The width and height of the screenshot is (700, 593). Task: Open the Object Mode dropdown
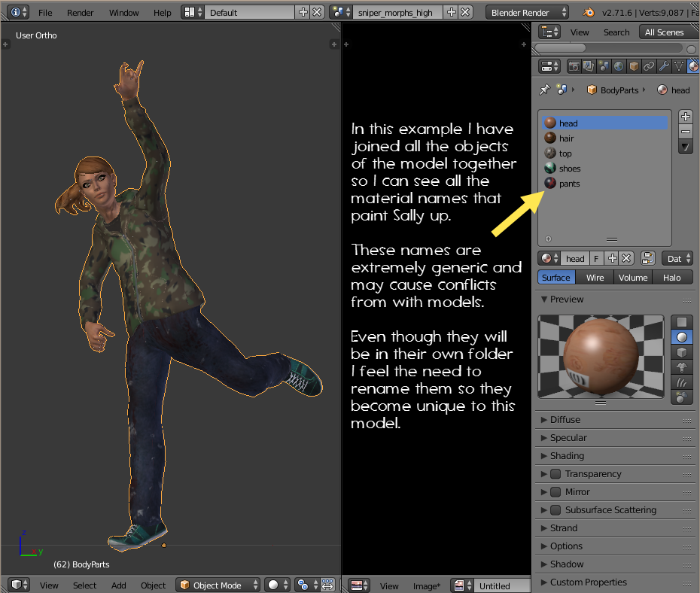tap(218, 585)
